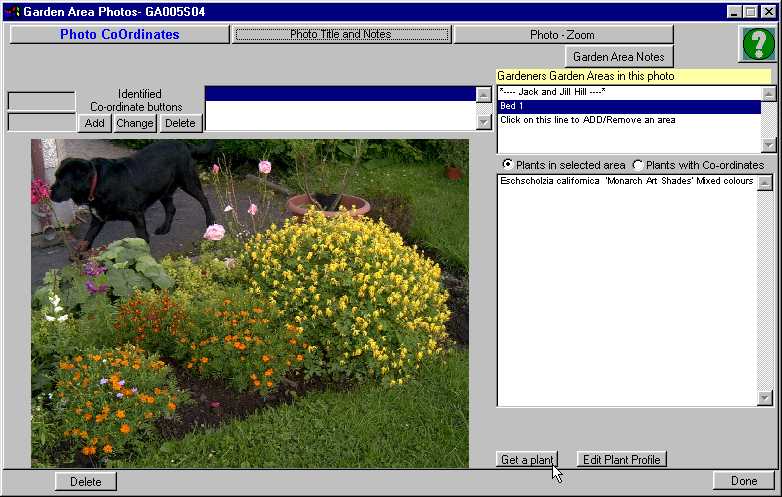Close the Garden Area Photos window
Viewport: 782px width, 497px height.
[x=769, y=11]
